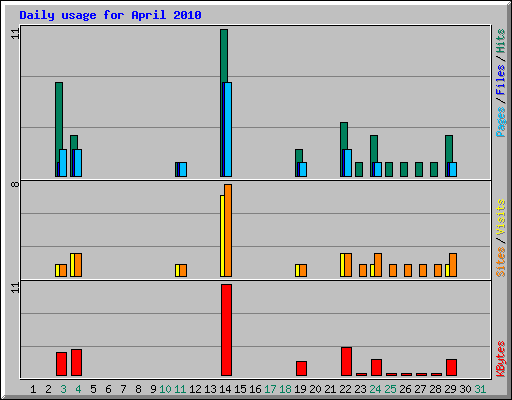The image size is (512, 400).
Task: Click the green Hits bar for day 27
Action: coord(419,169)
